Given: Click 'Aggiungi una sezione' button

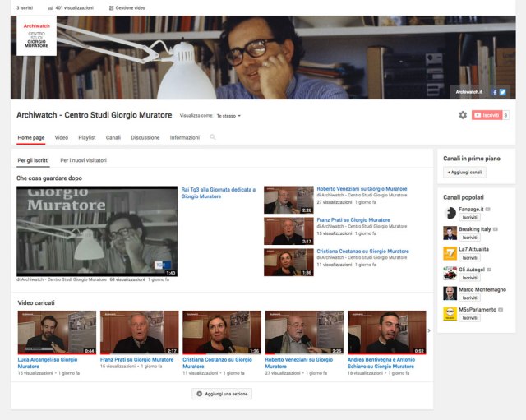Looking at the screenshot, I should click(222, 394).
